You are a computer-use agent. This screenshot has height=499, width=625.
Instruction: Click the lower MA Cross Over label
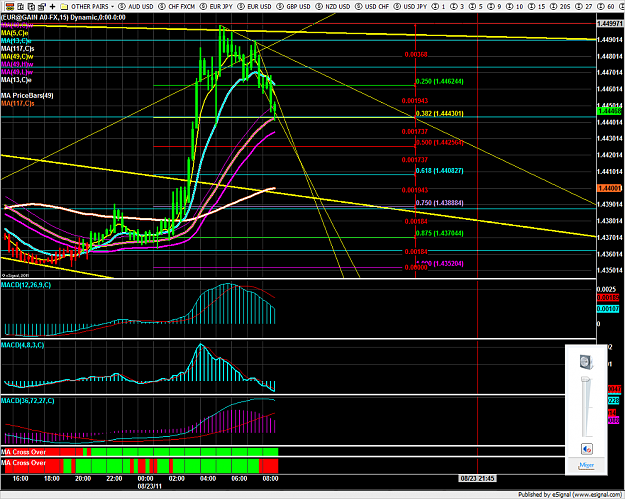point(24,463)
